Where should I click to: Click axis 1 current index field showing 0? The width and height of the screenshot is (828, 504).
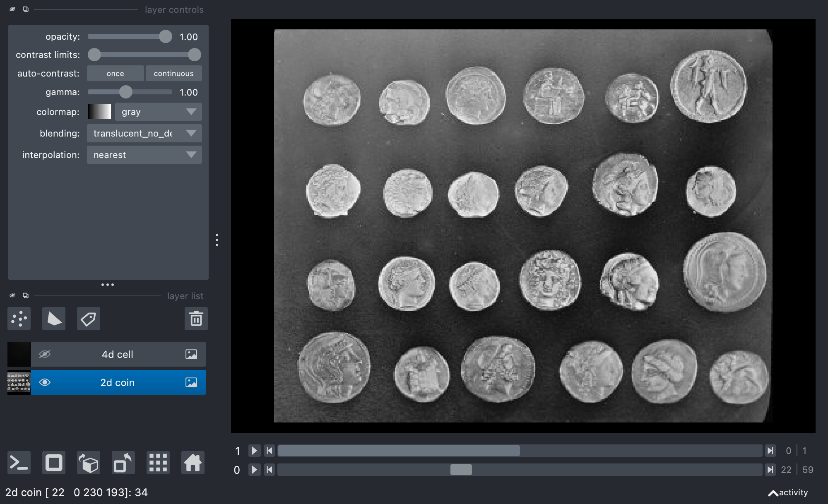point(788,451)
